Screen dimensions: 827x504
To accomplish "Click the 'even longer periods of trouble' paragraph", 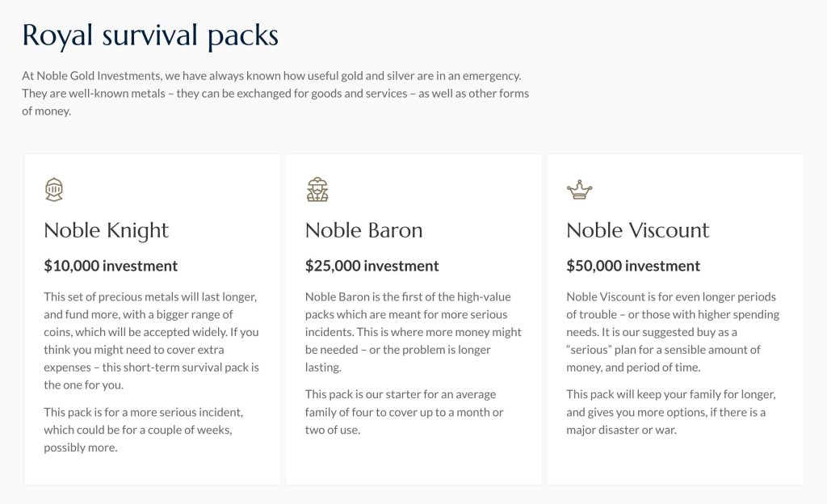I will pyautogui.click(x=672, y=332).
